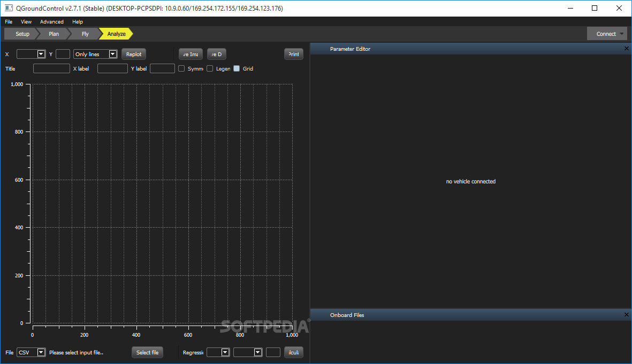This screenshot has height=364, width=632.
Task: Click the Replot button
Action: 134,54
